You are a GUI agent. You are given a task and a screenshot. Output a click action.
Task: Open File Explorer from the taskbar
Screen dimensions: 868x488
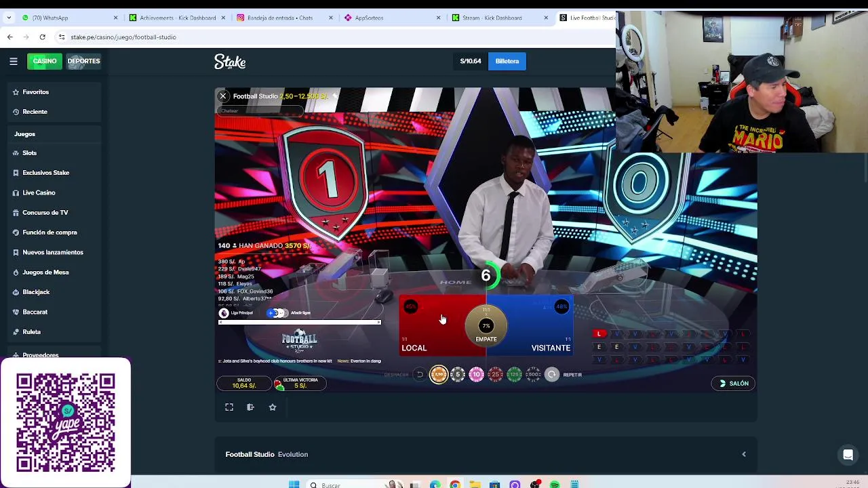(x=475, y=485)
